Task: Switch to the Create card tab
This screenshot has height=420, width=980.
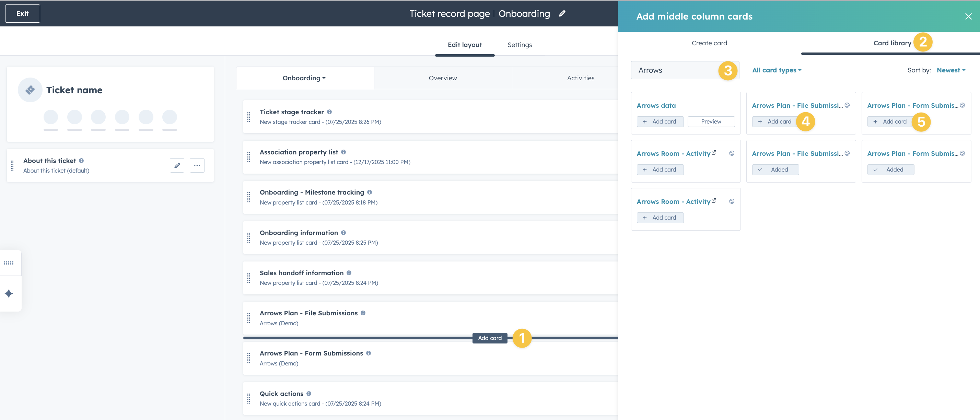Action: (x=709, y=43)
